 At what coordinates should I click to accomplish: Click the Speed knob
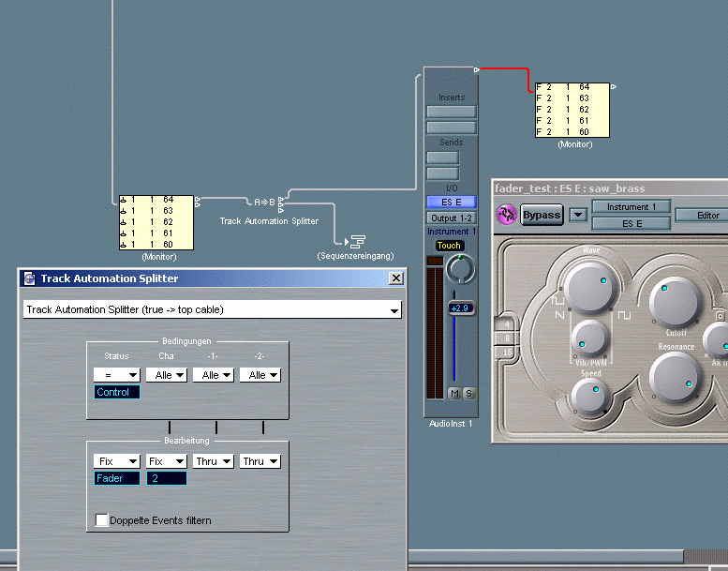point(590,397)
